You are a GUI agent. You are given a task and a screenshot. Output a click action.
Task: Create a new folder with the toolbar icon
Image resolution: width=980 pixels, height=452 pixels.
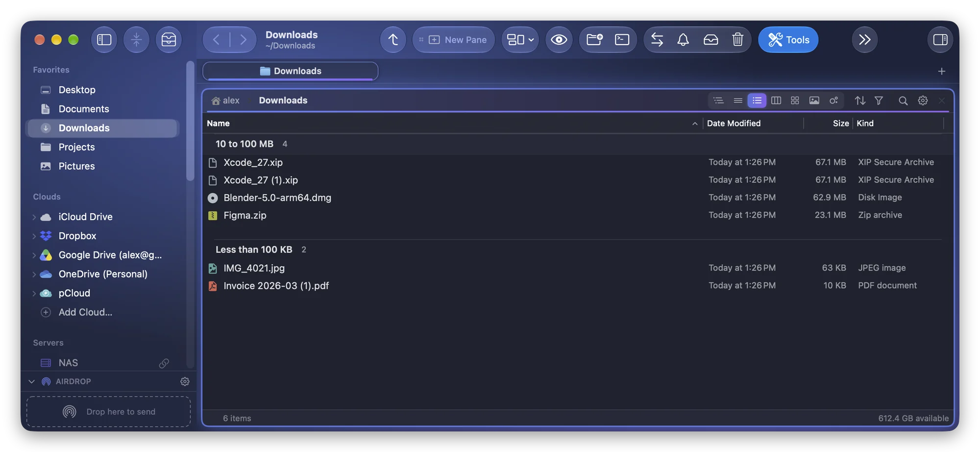coord(594,40)
